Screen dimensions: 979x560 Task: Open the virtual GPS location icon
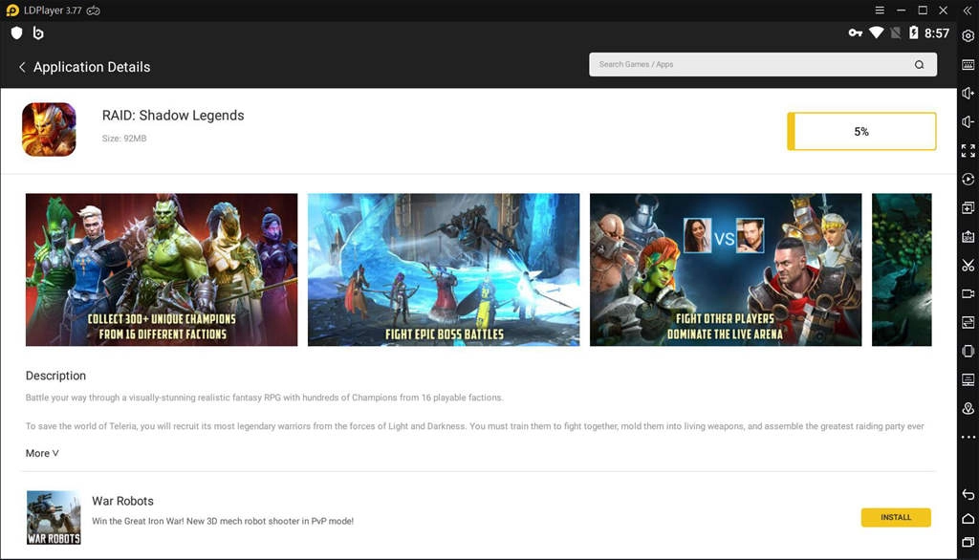pos(968,408)
